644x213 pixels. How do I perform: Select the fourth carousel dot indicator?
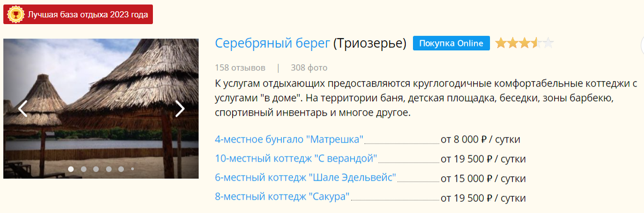pos(109,169)
